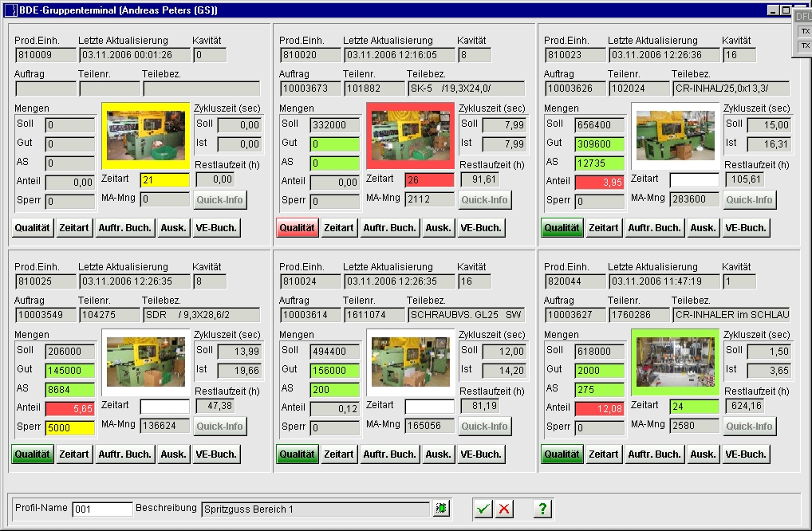812x531 pixels.
Task: Click the Profil-Name input field
Action: (102, 509)
